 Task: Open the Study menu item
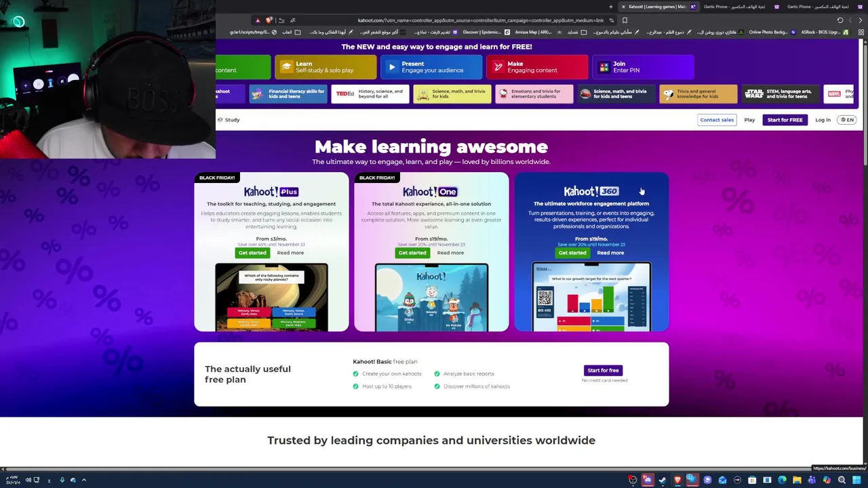coord(229,120)
